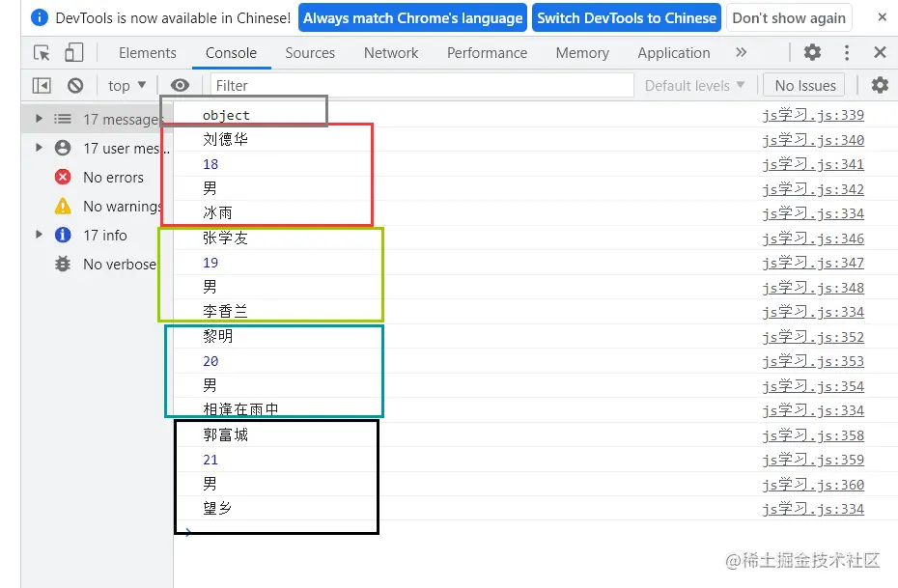
Task: Click Always match Chrome's language button
Action: pyautogui.click(x=412, y=17)
